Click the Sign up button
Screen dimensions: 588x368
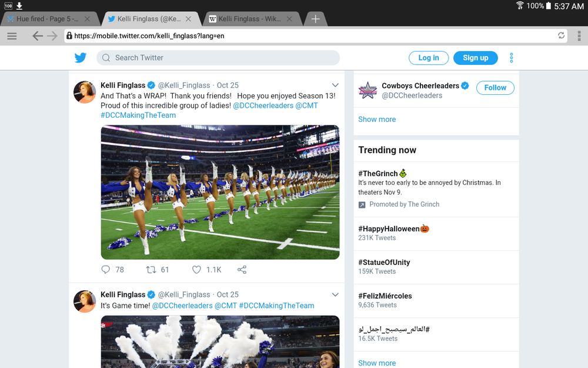(x=476, y=58)
